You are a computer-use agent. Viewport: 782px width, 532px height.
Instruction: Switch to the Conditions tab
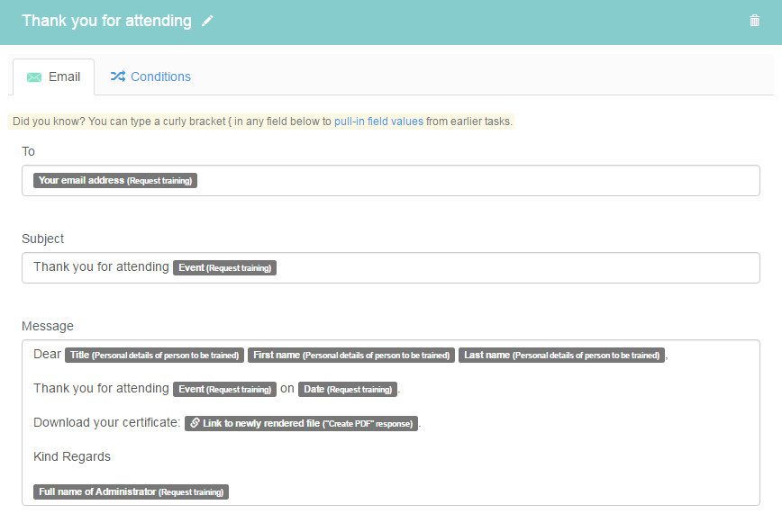click(x=150, y=77)
